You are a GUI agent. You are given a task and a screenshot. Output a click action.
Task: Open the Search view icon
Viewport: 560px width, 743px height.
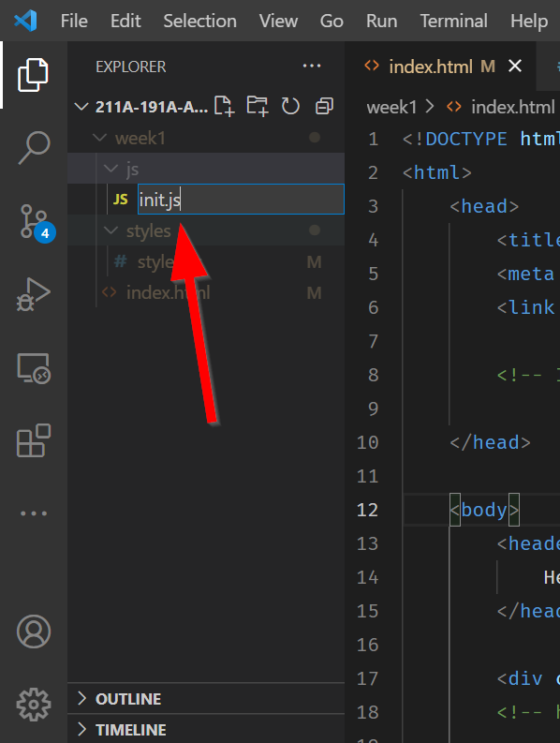[x=34, y=147]
